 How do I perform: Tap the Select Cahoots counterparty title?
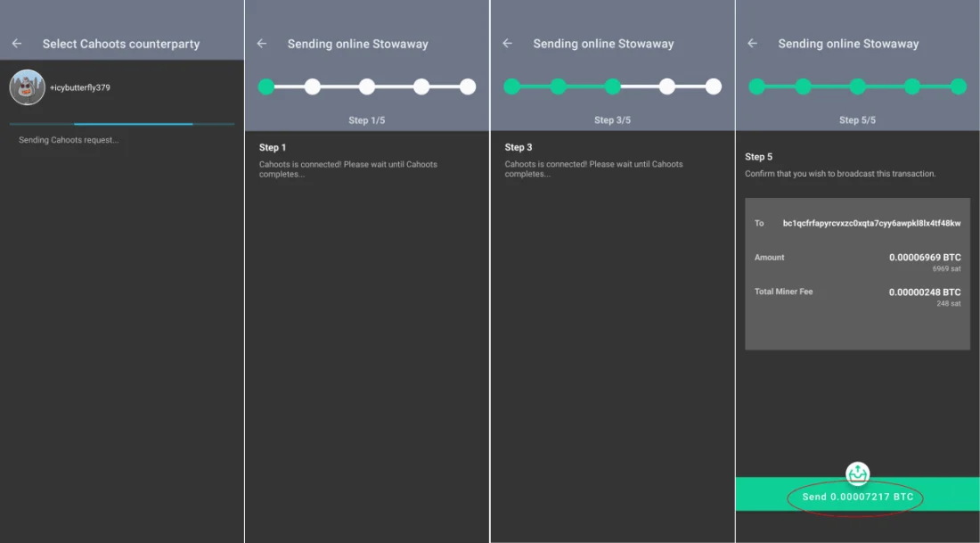(121, 44)
